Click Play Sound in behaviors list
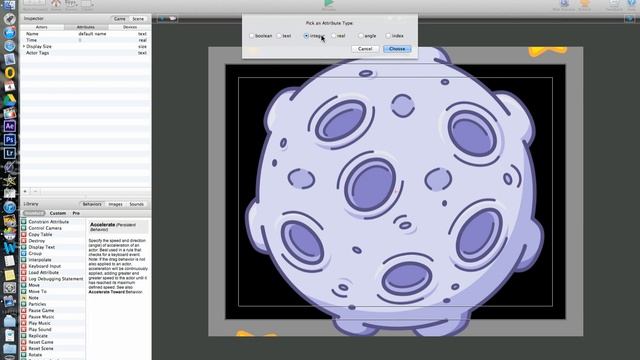Screen dimensions: 640x360 pyautogui.click(x=40, y=329)
